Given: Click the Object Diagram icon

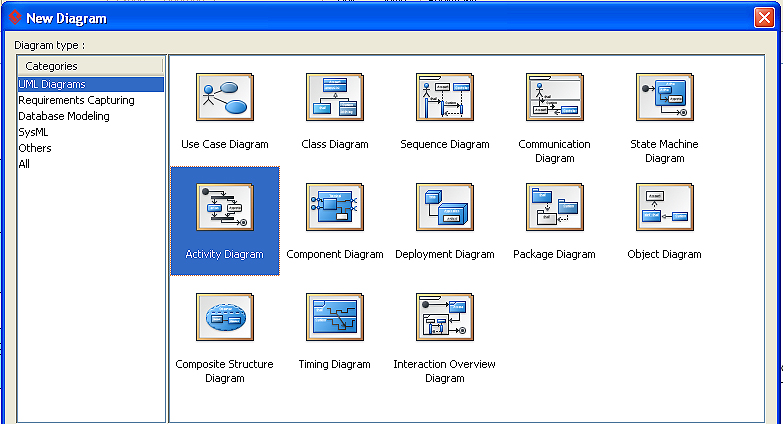Looking at the screenshot, I should [664, 207].
